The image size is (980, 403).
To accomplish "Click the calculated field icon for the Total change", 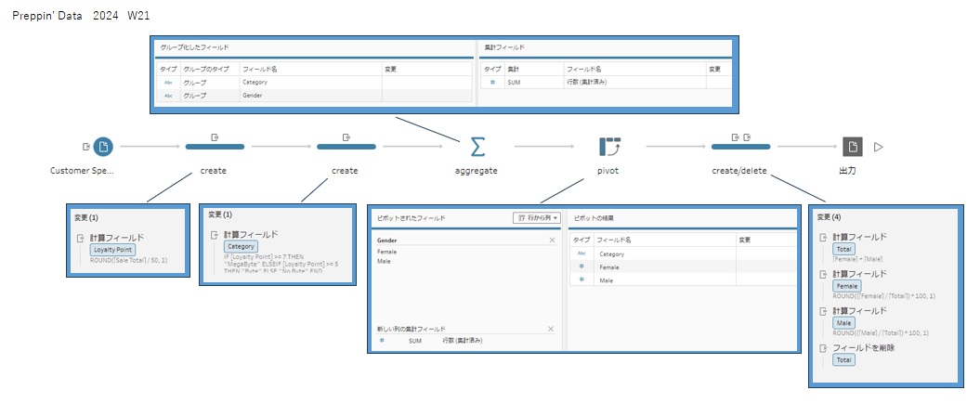I will (822, 238).
